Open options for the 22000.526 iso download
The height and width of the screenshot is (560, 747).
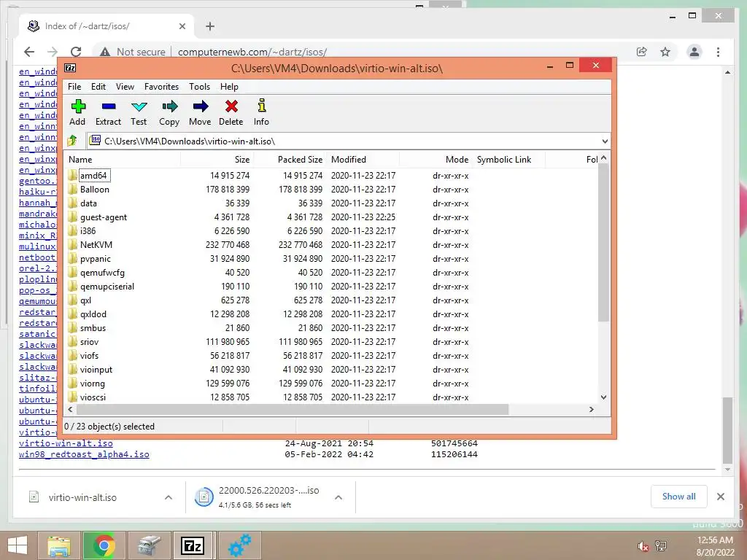click(338, 497)
